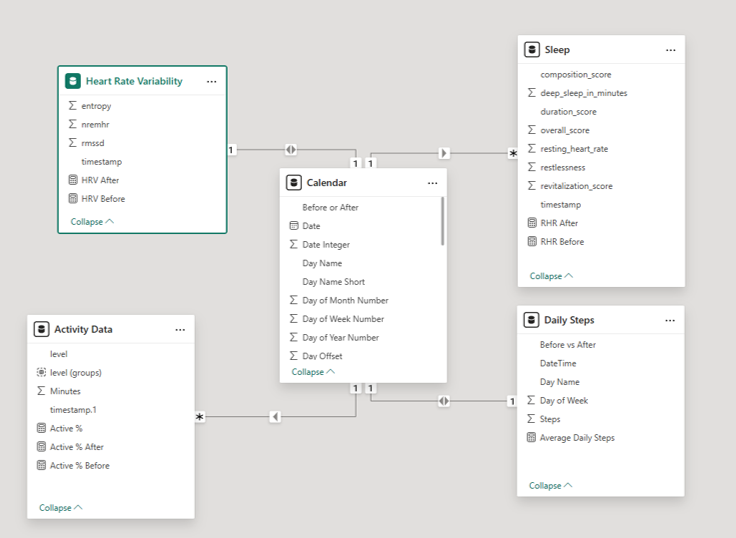Open the Daily Steps more options menu
The width and height of the screenshot is (736, 538).
670,321
